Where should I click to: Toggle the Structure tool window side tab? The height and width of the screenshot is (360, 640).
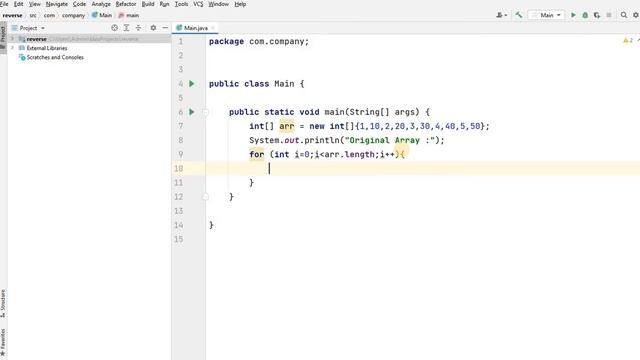[x=3, y=303]
